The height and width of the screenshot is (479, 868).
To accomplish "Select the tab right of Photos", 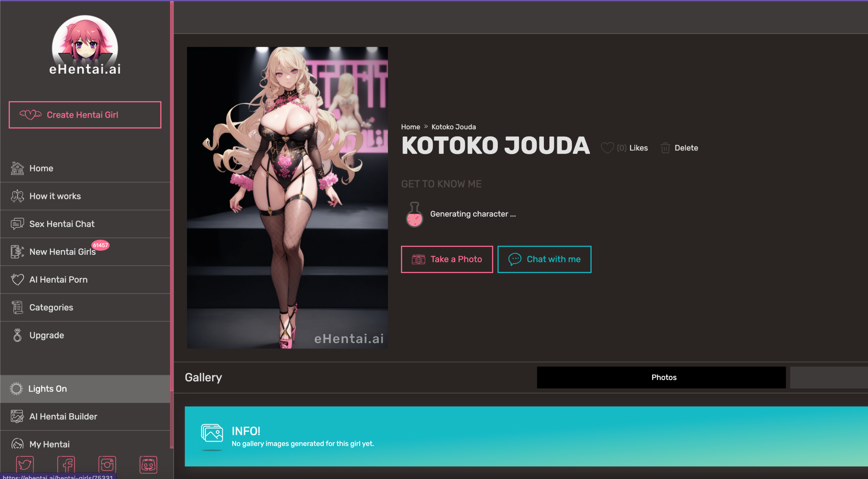I will coord(829,377).
